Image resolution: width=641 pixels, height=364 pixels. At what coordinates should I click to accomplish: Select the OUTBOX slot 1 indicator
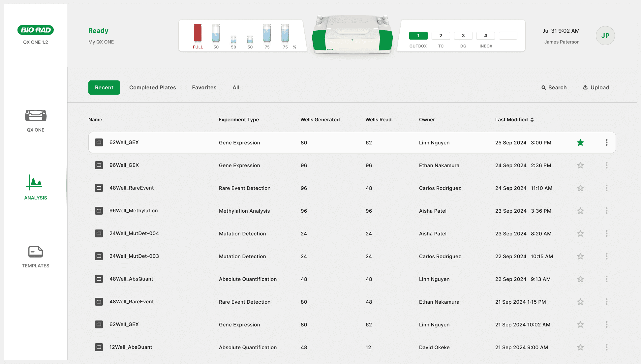(x=418, y=36)
